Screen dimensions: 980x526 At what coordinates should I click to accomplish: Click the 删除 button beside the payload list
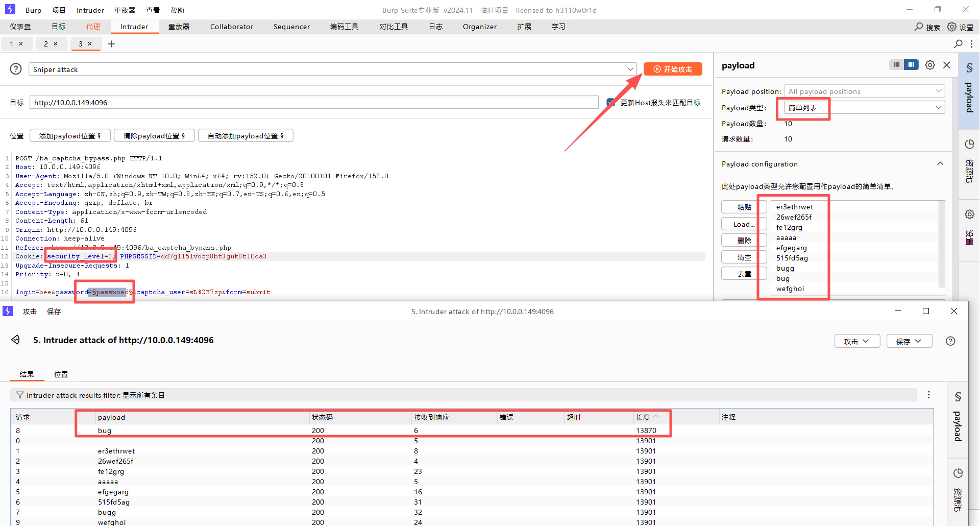coord(744,240)
